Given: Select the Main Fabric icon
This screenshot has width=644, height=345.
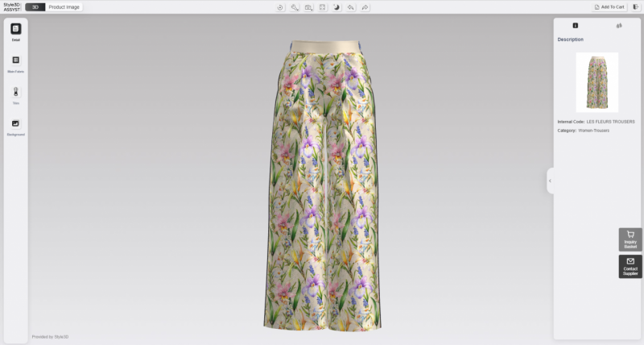Looking at the screenshot, I should (15, 60).
